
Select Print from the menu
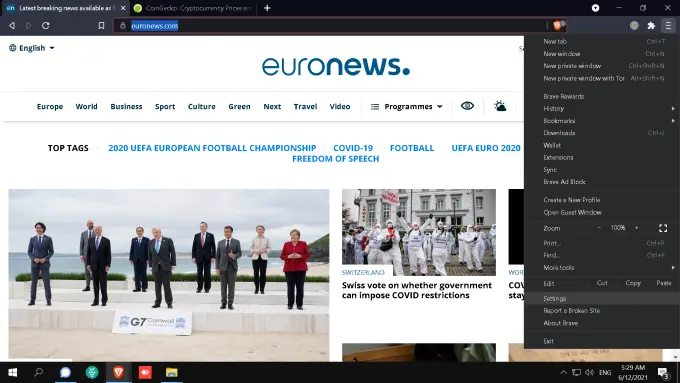(x=602, y=243)
